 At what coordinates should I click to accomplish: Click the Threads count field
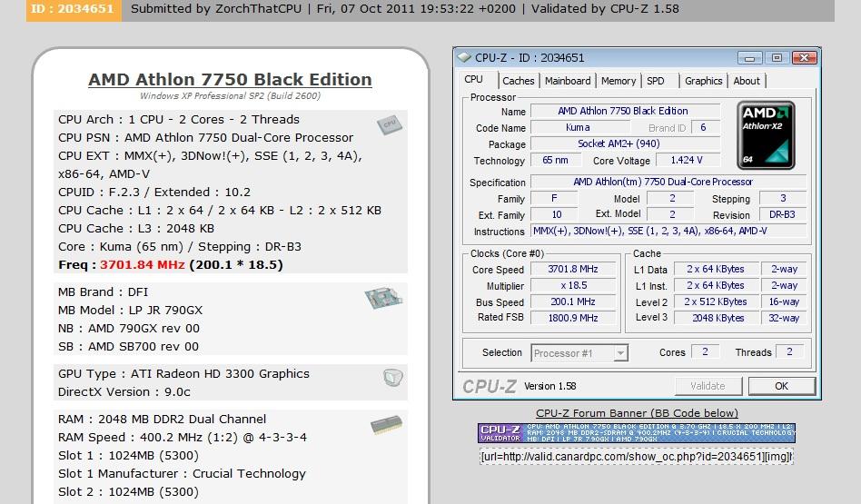point(789,352)
